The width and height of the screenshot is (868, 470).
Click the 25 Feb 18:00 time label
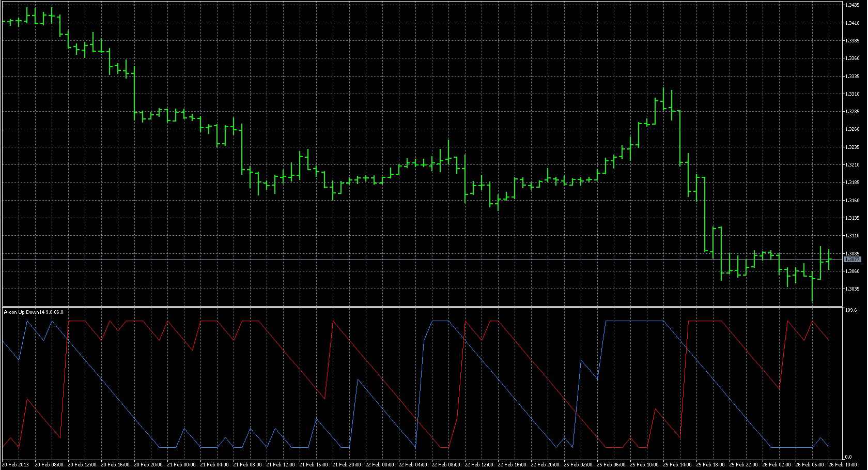[x=710, y=465]
